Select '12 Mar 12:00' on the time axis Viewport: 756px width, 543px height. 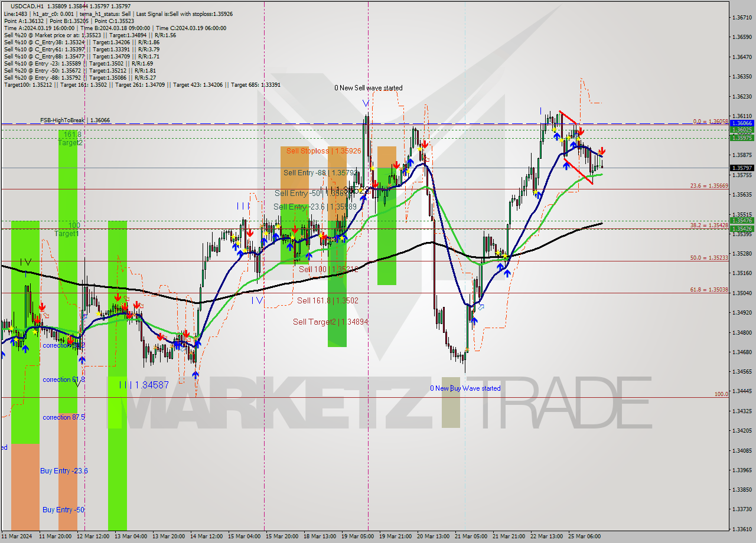click(93, 537)
